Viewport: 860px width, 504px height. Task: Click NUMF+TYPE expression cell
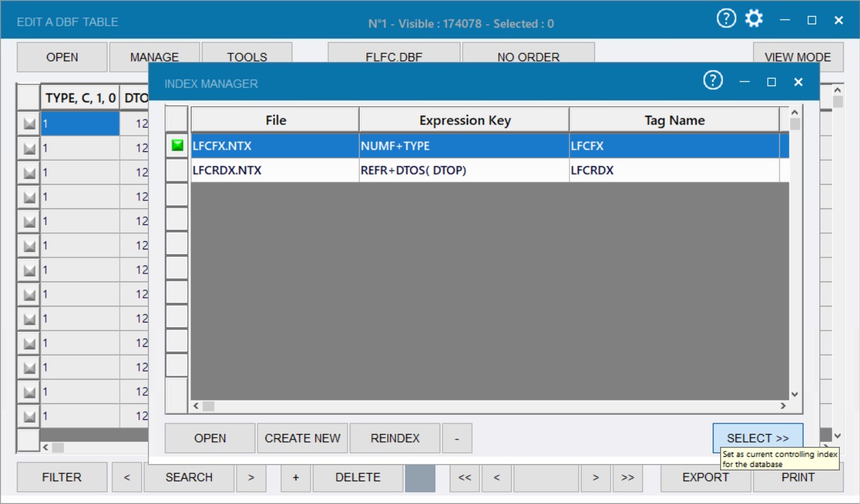pos(465,146)
